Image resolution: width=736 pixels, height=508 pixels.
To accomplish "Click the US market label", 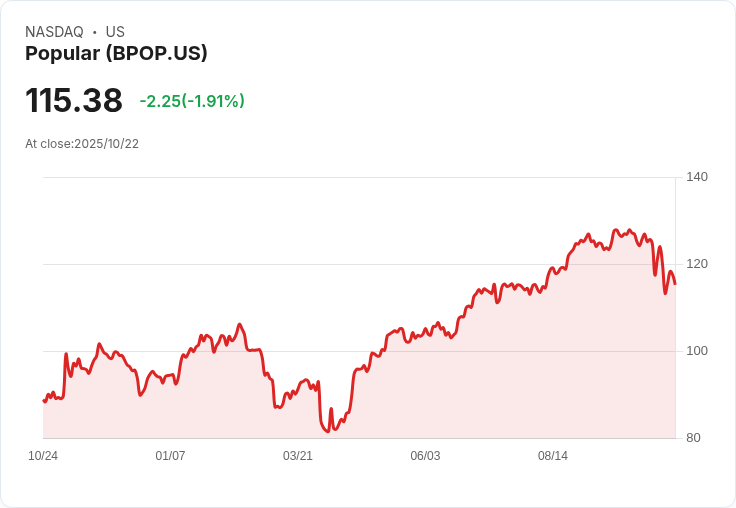I will point(115,32).
